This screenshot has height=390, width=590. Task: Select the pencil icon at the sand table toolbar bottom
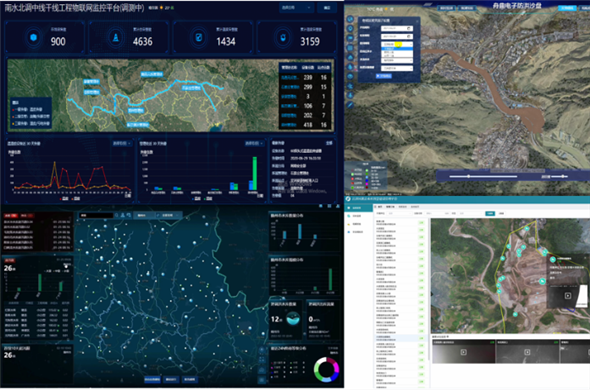pos(350,105)
